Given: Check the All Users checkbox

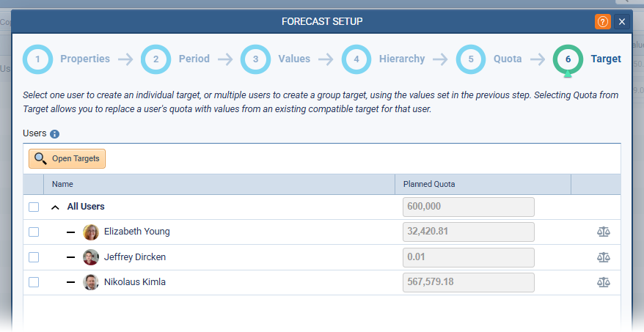Looking at the screenshot, I should pos(34,207).
